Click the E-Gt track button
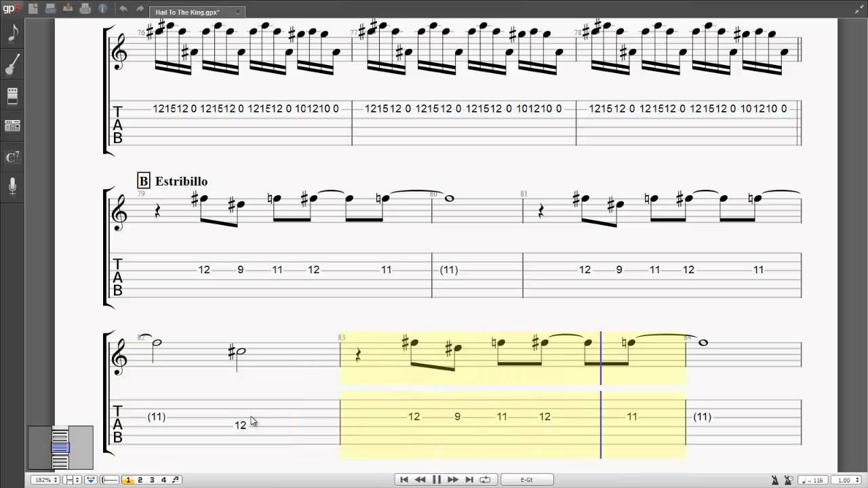The height and width of the screenshot is (488, 868). click(x=527, y=480)
